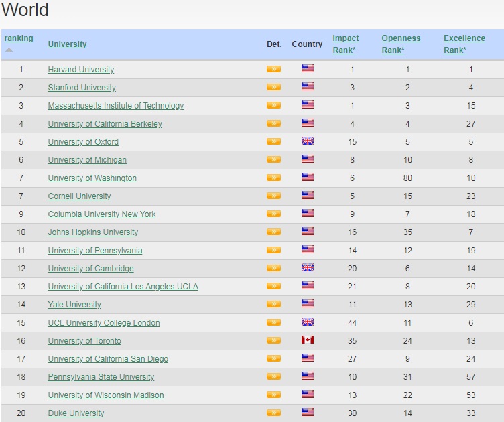Open University of California Los Angeles UCLA link

[x=123, y=287]
